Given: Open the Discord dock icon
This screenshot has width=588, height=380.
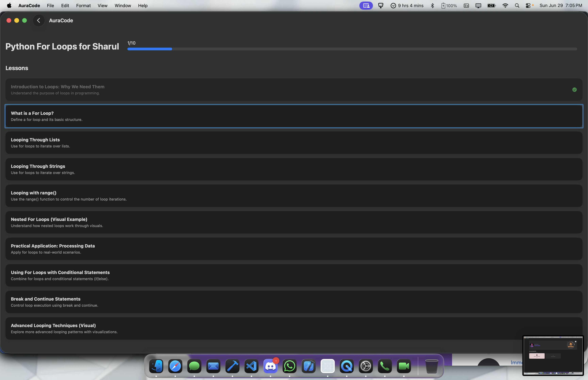Looking at the screenshot, I should click(x=270, y=366).
